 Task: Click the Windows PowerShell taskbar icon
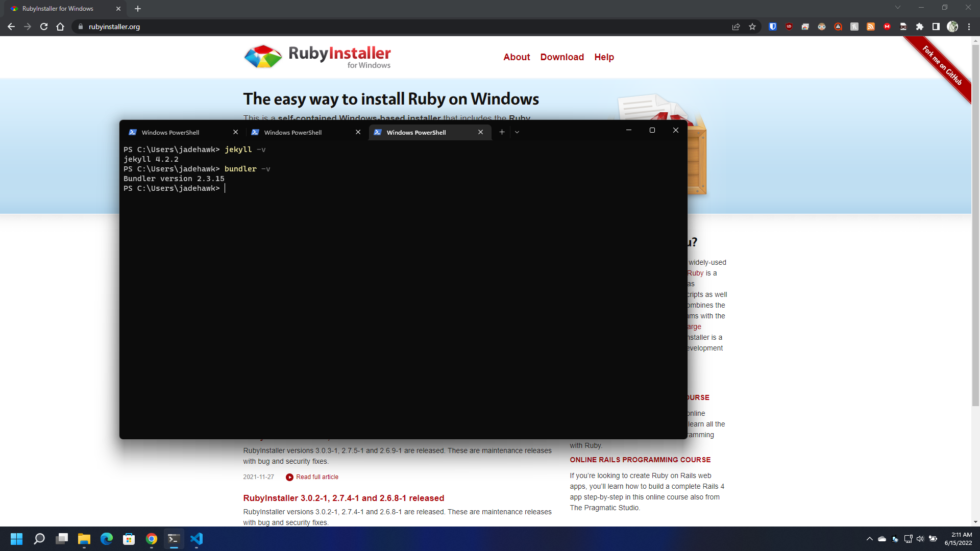click(x=175, y=538)
